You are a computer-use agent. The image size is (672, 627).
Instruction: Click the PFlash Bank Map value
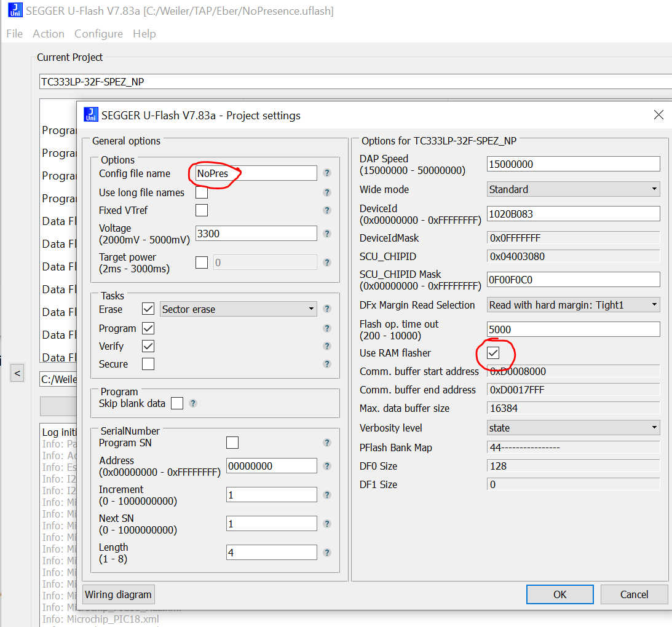pos(574,448)
